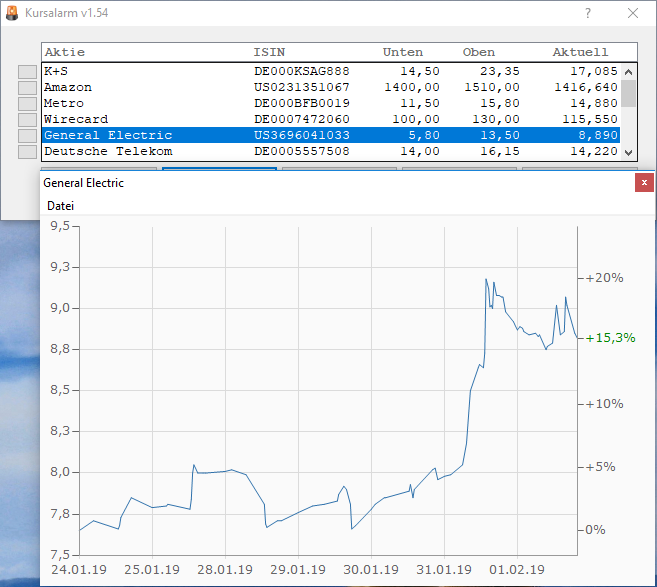Open the help question mark button
Viewport: 657px width, 587px height.
[588, 13]
